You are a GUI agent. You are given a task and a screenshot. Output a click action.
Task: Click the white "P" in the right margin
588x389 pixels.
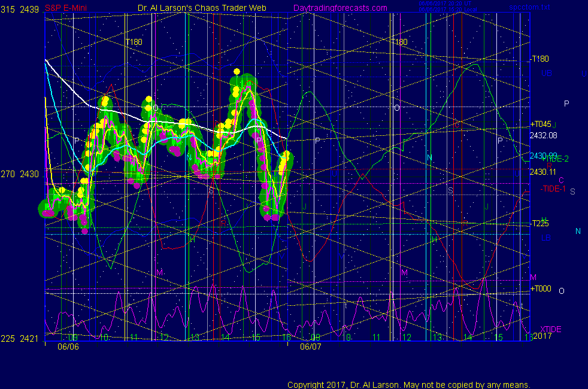566,104
